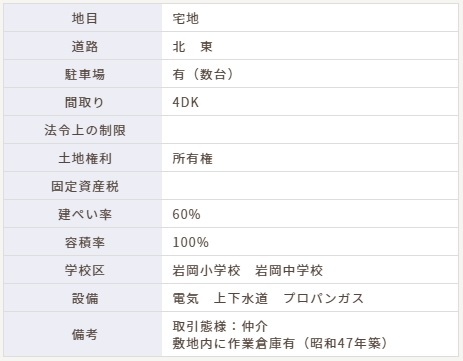Click the 建ぺい率 label
This screenshot has height=361, width=463.
(85, 214)
